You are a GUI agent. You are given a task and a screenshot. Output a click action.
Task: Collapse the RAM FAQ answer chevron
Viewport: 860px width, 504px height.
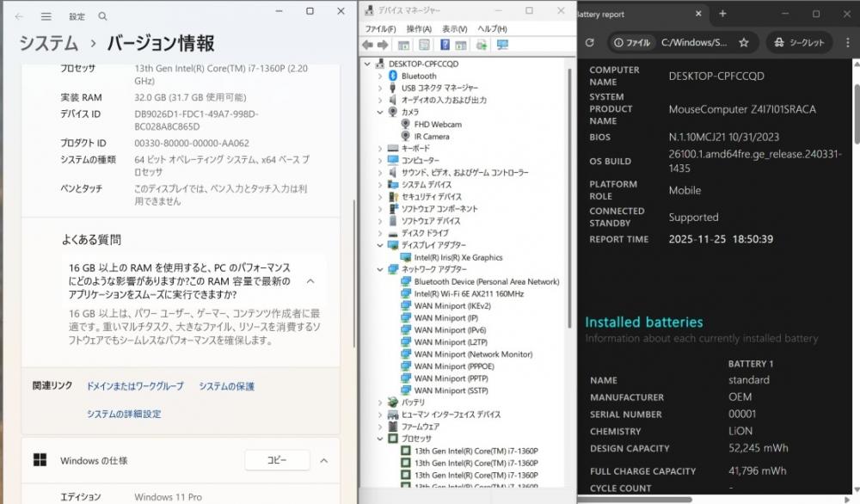310,280
